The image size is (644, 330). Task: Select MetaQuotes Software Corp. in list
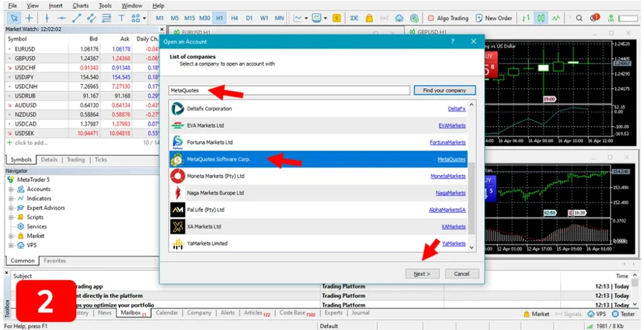[x=318, y=159]
